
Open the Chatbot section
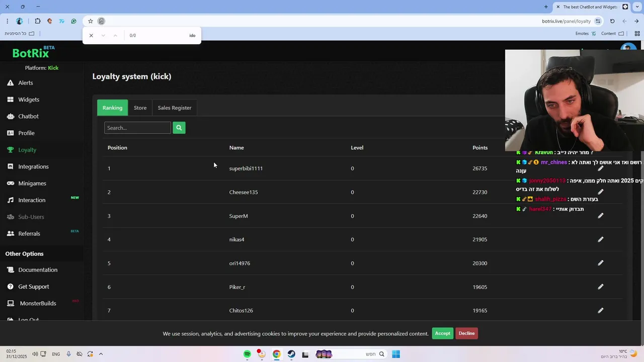click(28, 116)
